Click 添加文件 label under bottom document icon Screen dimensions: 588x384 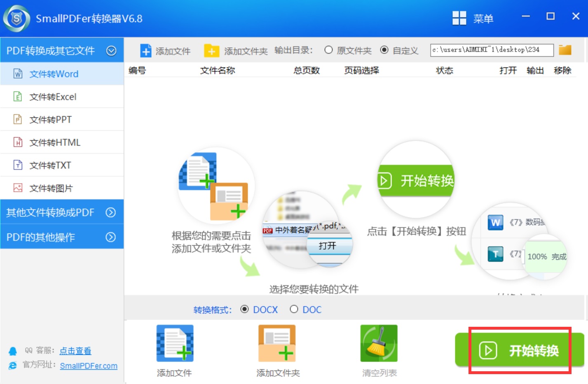tap(174, 373)
